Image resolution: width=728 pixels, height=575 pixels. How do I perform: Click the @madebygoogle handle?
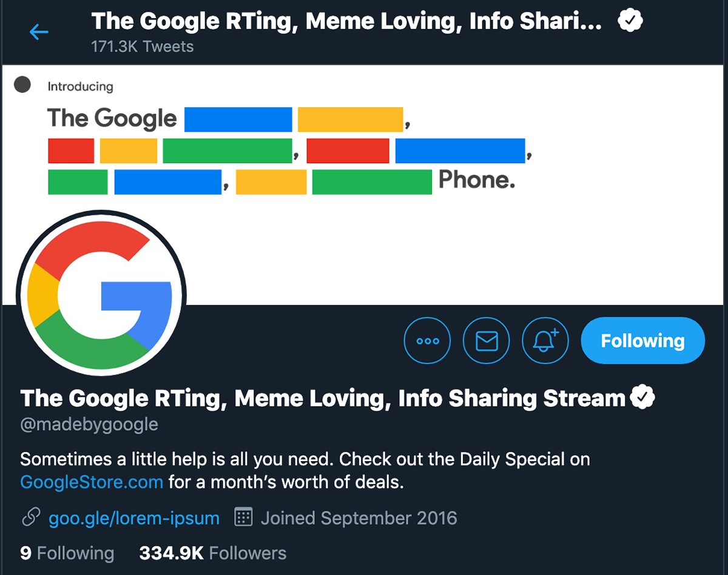[89, 425]
